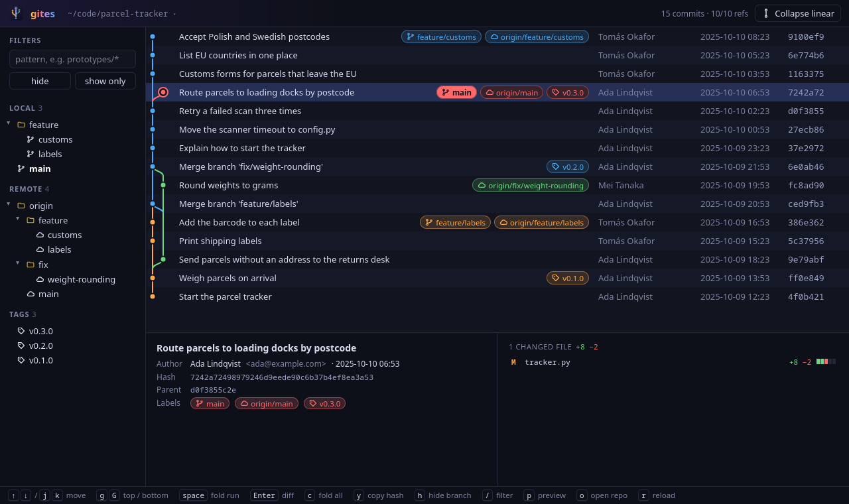This screenshot has width=849, height=504.
Task: Click the full commit hash in details
Action: coord(282,377)
